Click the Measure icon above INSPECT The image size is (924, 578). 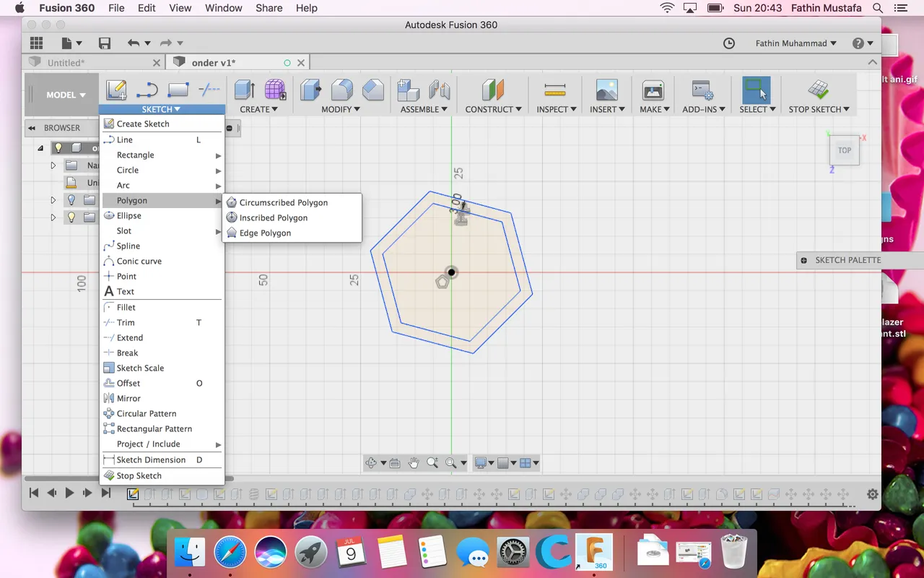coord(555,90)
